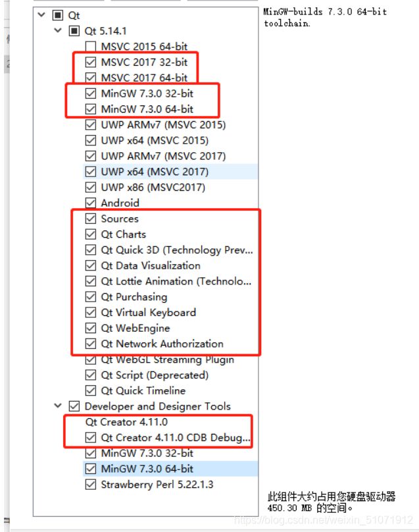Uncheck Qt Creator 4.11.0 CDB Debugger
Viewport: 419px width, 532px height.
(91, 437)
